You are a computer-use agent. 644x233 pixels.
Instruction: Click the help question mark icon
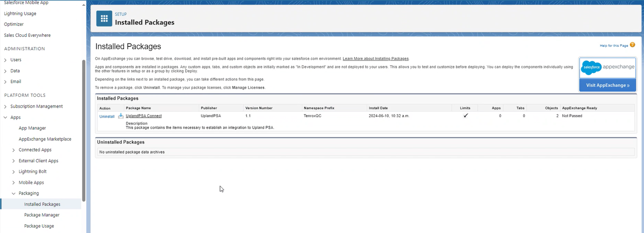coord(632,45)
